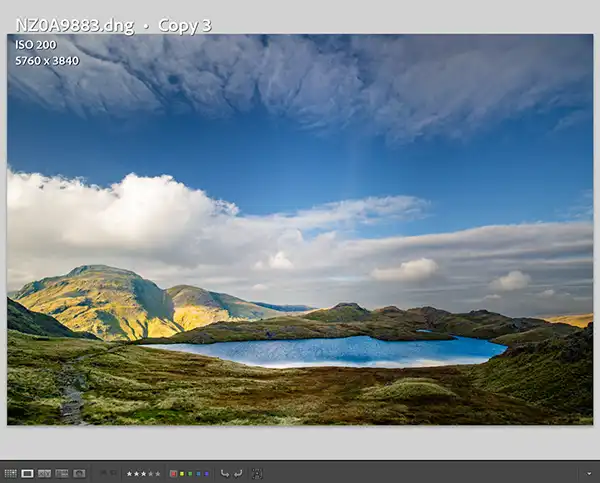Apply purple color label
Viewport: 600px width, 483px height.
[207, 474]
